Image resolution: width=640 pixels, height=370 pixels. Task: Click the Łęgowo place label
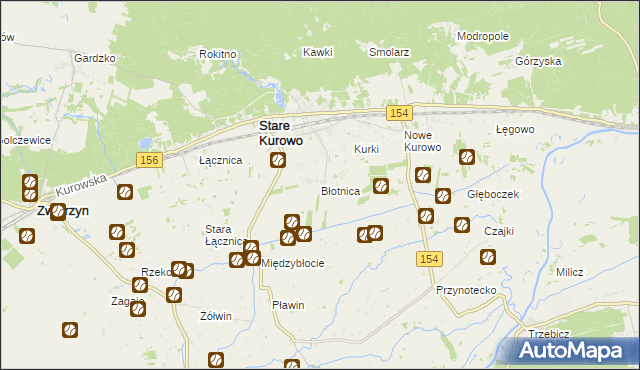click(515, 130)
